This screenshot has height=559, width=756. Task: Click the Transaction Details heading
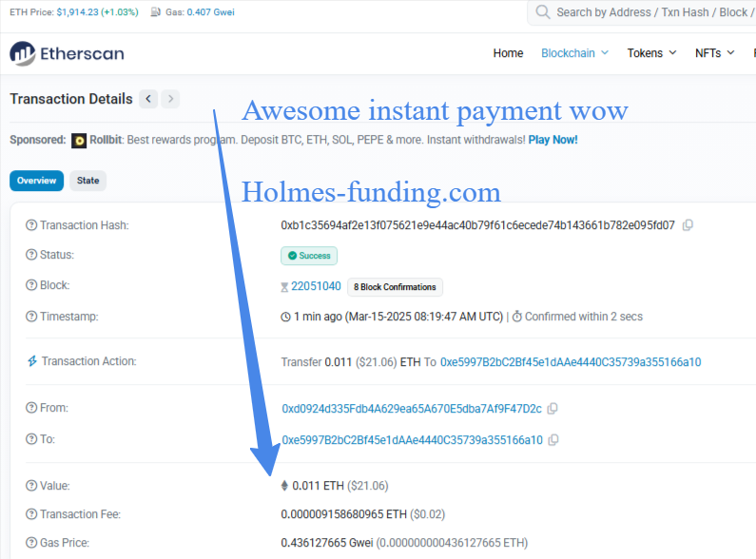[x=71, y=99]
